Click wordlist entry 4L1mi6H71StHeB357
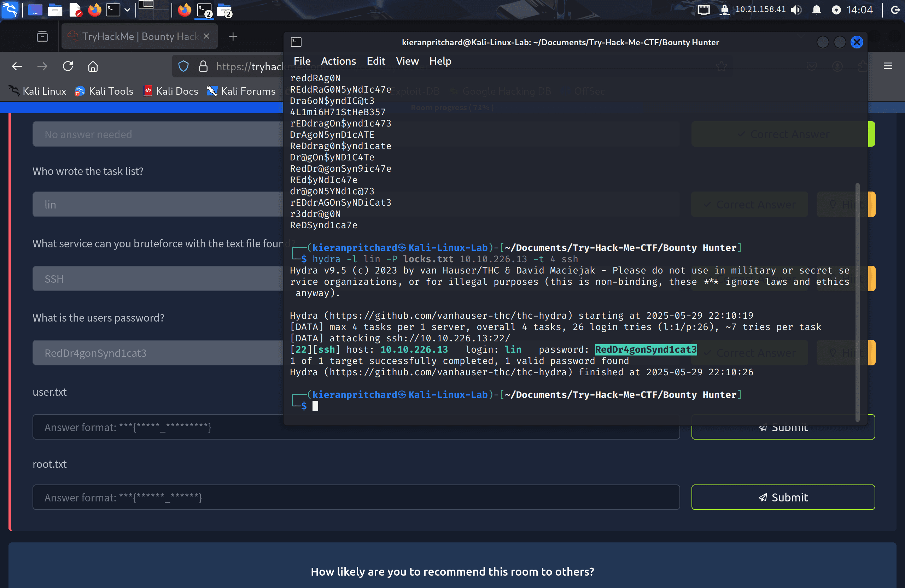This screenshot has width=905, height=588. (x=338, y=112)
